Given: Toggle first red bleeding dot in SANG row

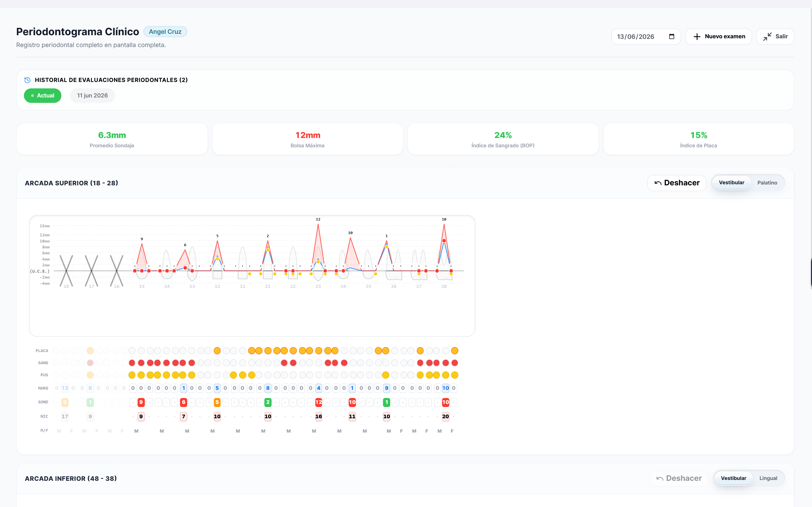Looking at the screenshot, I should tap(132, 363).
